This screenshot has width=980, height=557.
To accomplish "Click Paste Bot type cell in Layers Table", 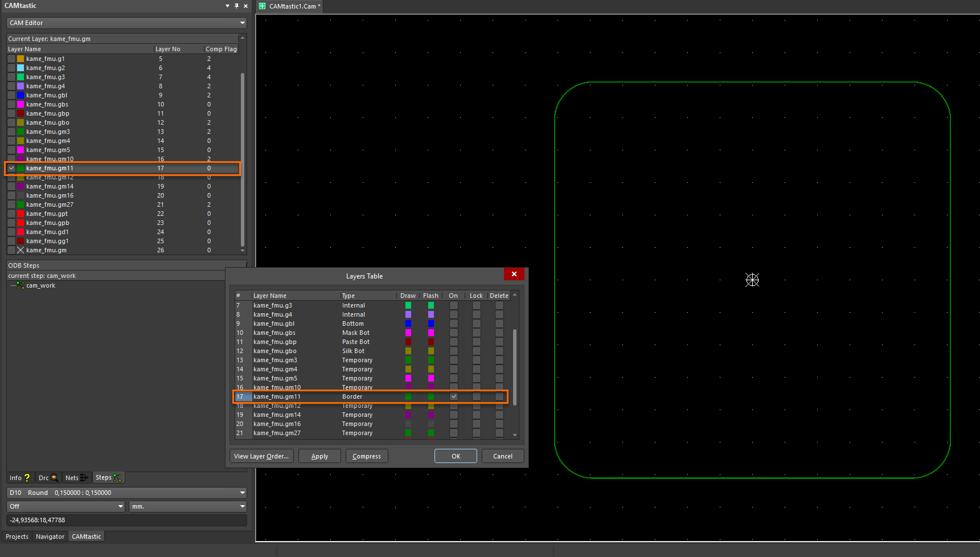I will [356, 342].
